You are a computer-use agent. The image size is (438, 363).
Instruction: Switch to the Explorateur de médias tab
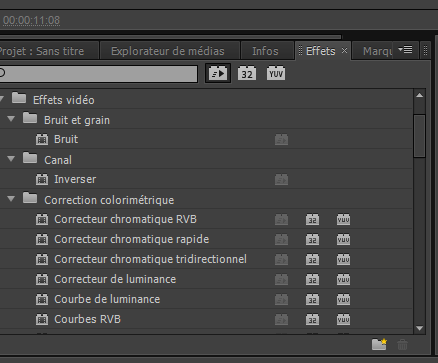point(168,51)
